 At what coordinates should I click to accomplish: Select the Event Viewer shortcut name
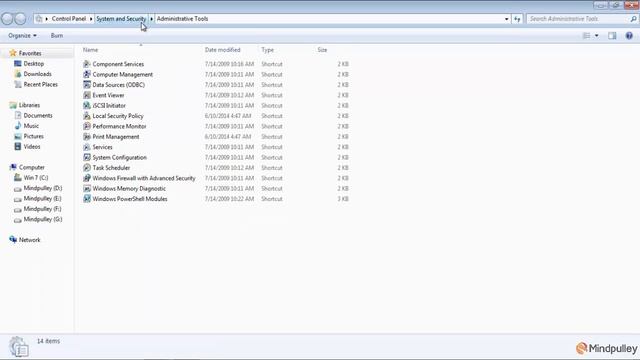click(108, 95)
